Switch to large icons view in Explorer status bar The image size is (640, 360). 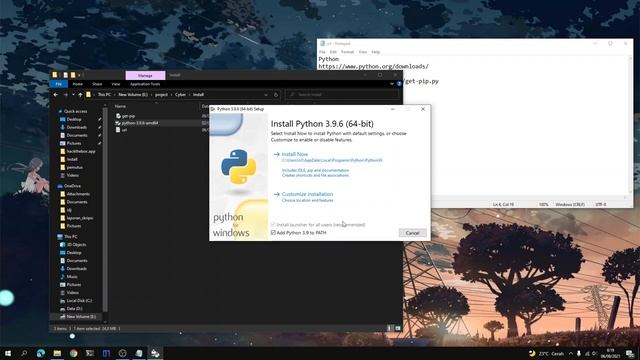click(x=398, y=328)
